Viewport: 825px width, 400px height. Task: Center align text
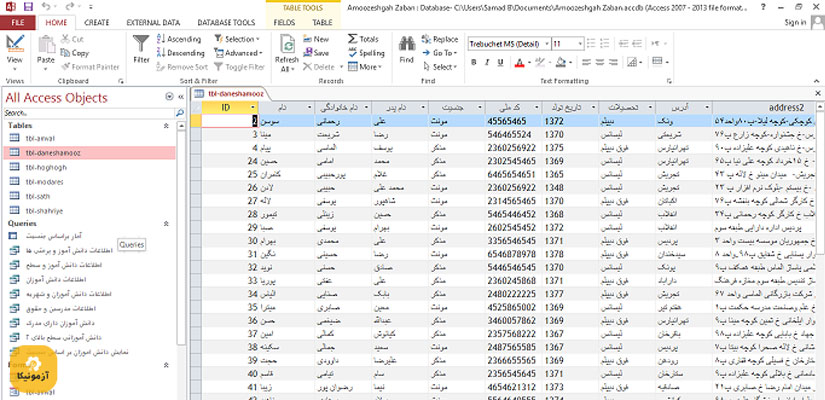(x=601, y=62)
